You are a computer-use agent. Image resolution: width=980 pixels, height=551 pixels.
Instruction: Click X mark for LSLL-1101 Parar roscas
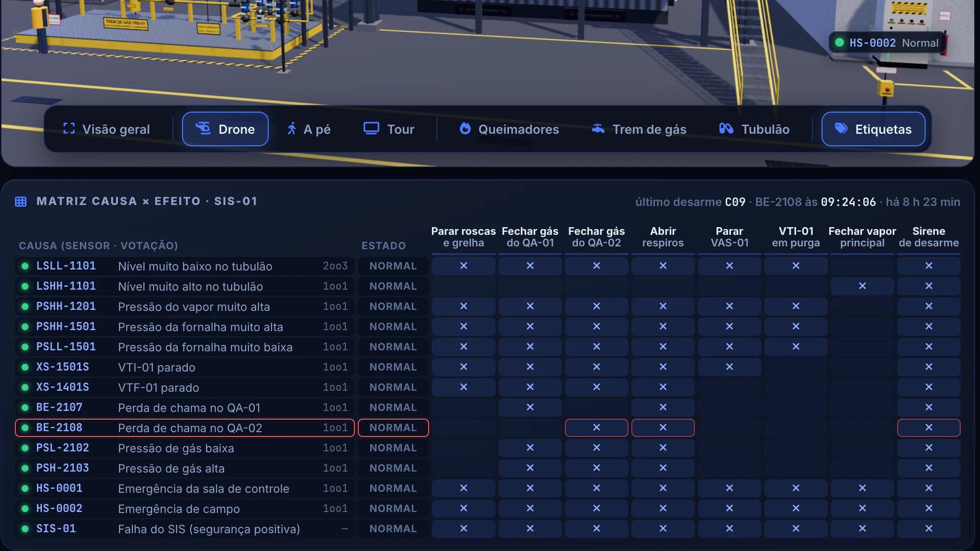pos(464,266)
